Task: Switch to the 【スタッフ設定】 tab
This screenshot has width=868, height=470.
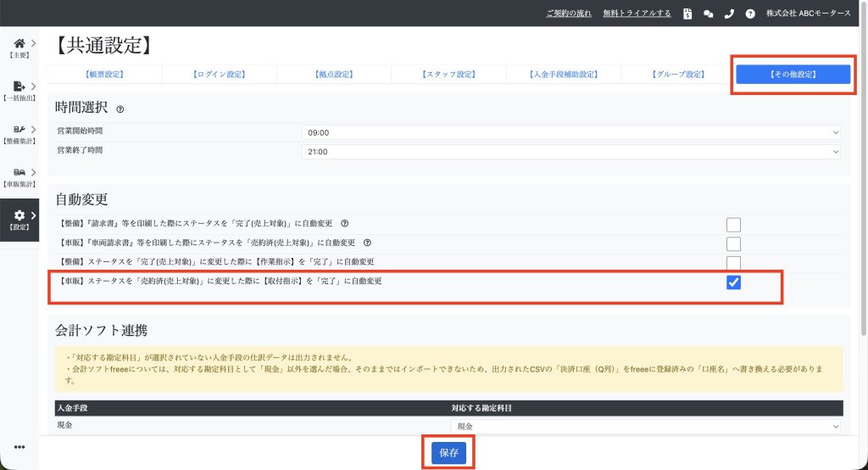Action: click(x=448, y=75)
